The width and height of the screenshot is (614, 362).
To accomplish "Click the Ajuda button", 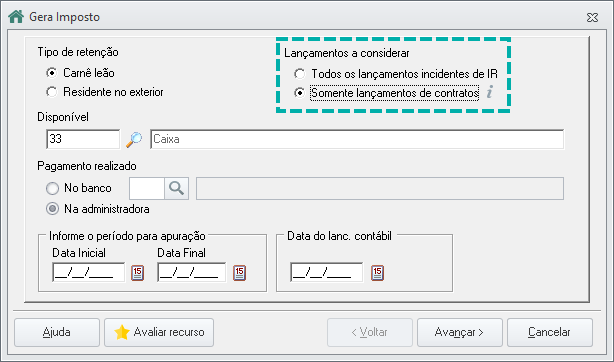I will pyautogui.click(x=57, y=332).
